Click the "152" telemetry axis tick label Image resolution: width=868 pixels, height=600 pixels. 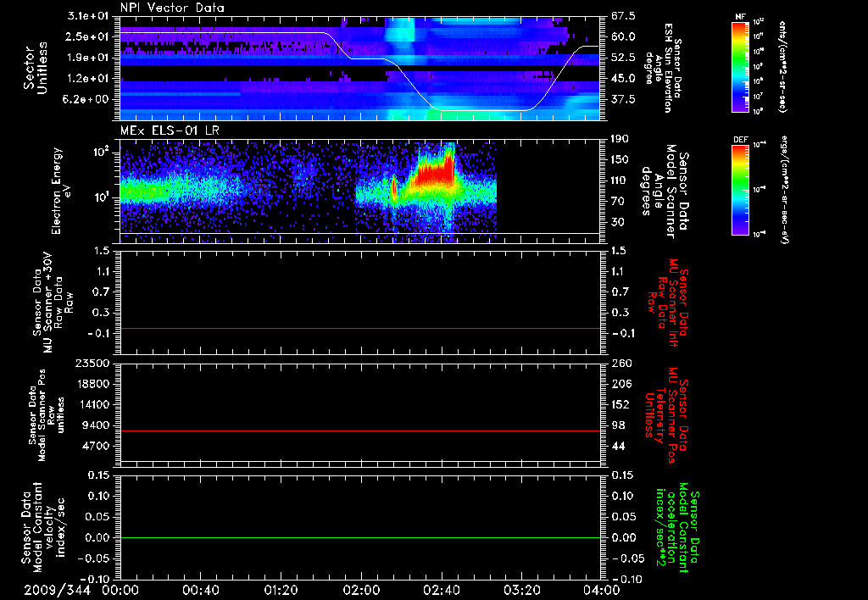coord(620,404)
